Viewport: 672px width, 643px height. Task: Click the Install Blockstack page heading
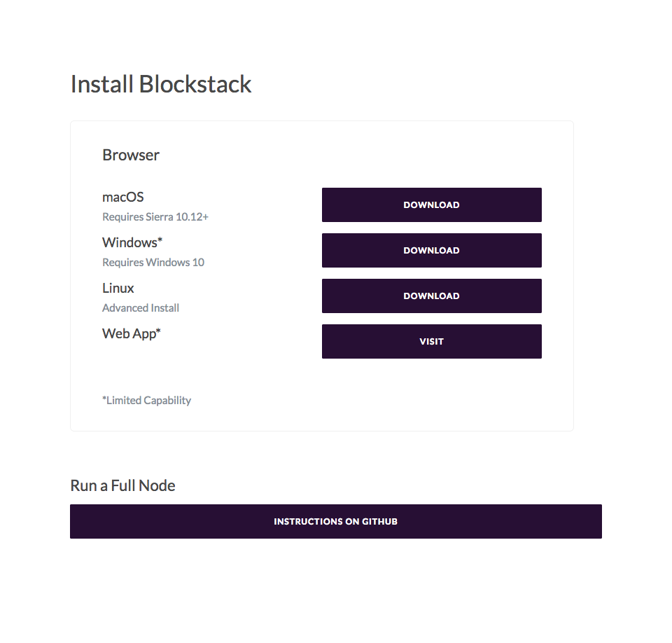[161, 83]
